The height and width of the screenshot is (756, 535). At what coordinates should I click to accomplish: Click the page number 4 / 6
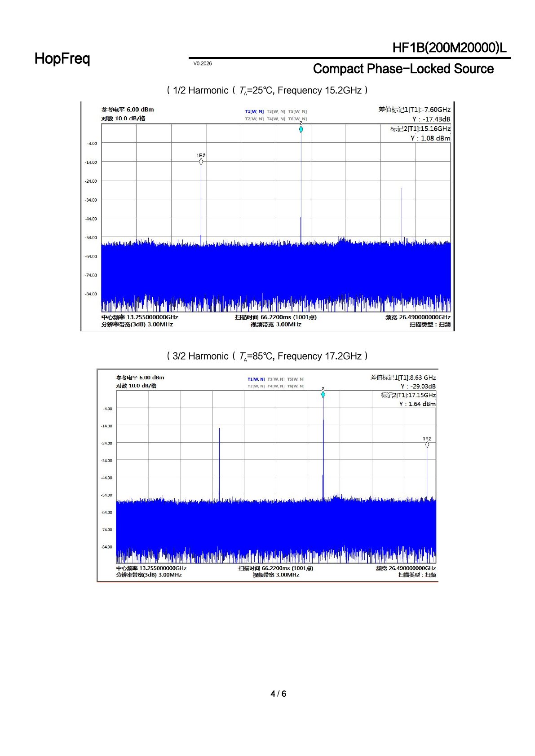click(x=278, y=694)
